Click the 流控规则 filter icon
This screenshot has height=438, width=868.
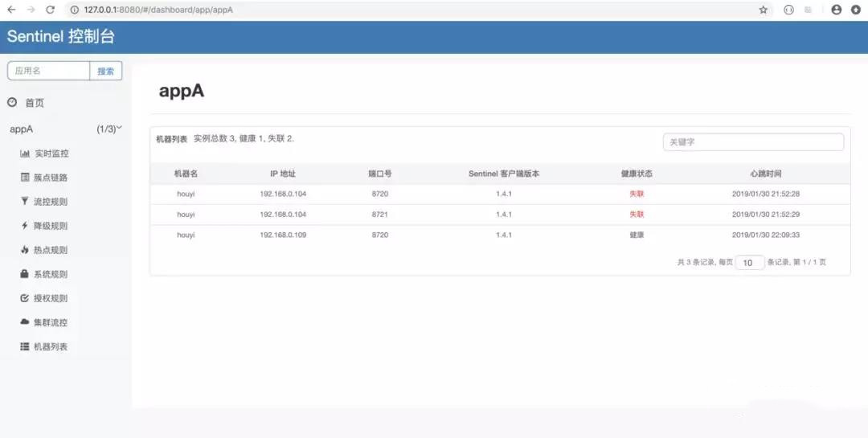point(24,201)
